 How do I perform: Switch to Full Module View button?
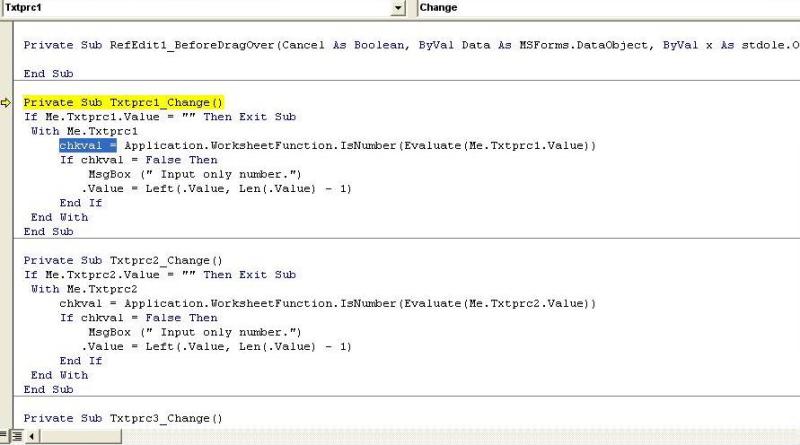click(17, 437)
